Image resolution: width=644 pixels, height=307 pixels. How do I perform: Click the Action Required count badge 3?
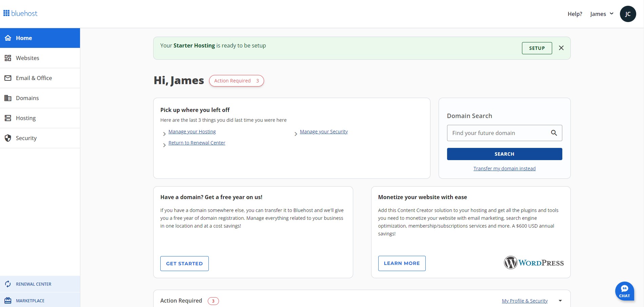(x=213, y=301)
